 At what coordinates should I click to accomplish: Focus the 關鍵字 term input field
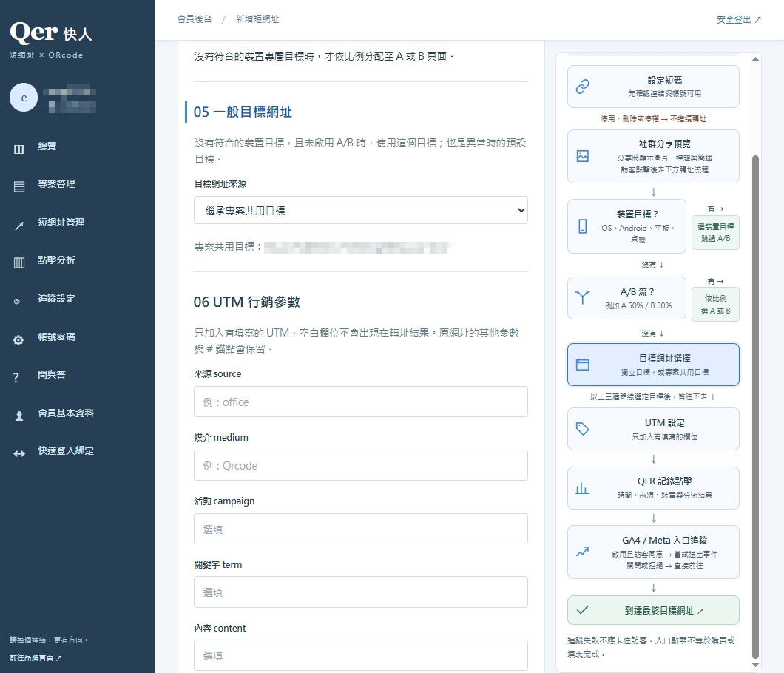coord(360,592)
